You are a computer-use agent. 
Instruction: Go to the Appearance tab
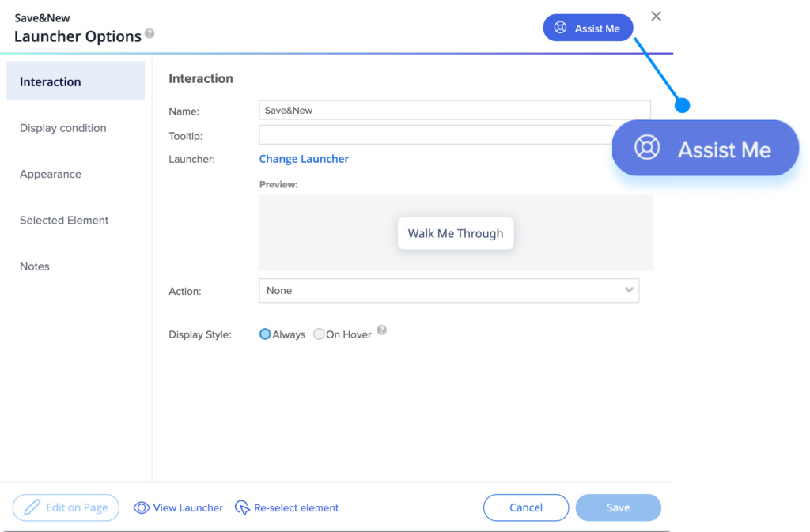pyautogui.click(x=51, y=174)
